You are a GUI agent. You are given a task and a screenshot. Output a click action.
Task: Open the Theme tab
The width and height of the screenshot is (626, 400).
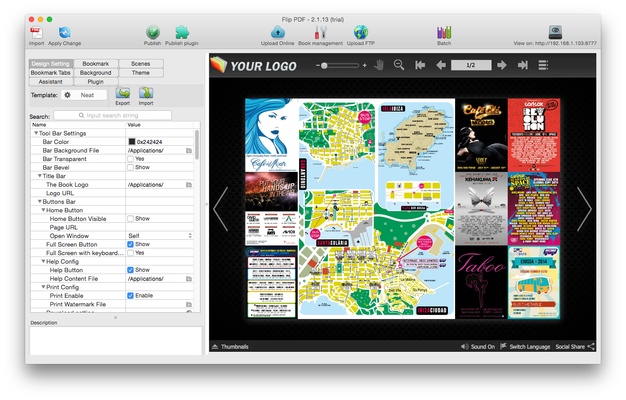tap(141, 73)
